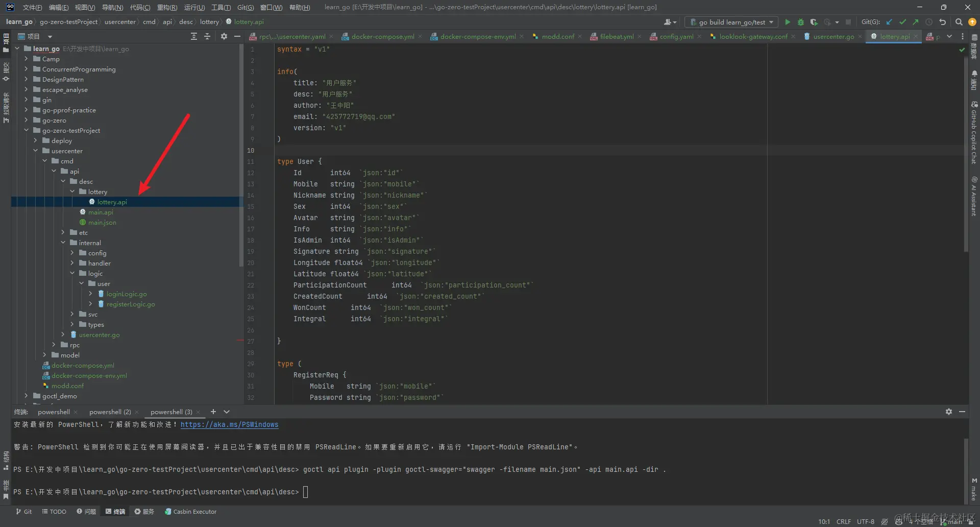The width and height of the screenshot is (980, 527).
Task: Open Casbin Executor tool window
Action: 190,511
